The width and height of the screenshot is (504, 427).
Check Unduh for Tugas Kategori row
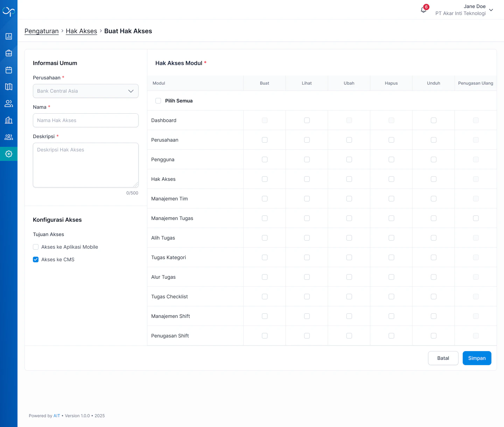[434, 257]
